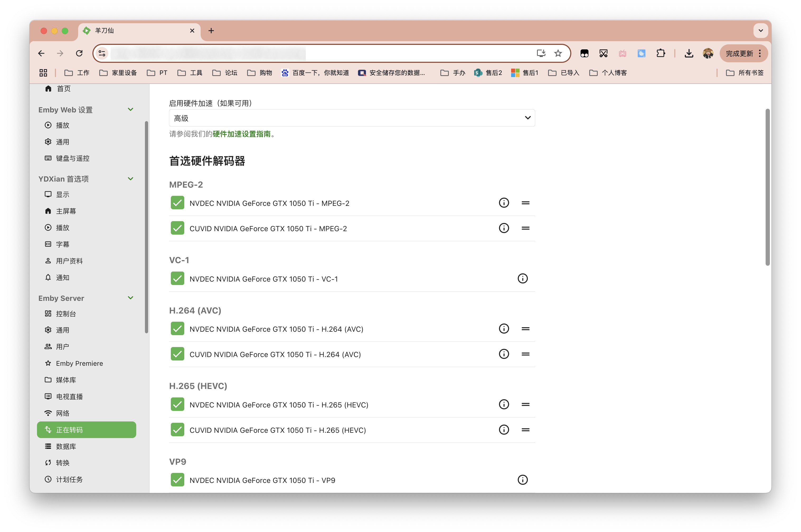Click the main page vertical scrollbar
Viewport: 801px width, 532px height.
[x=767, y=187]
